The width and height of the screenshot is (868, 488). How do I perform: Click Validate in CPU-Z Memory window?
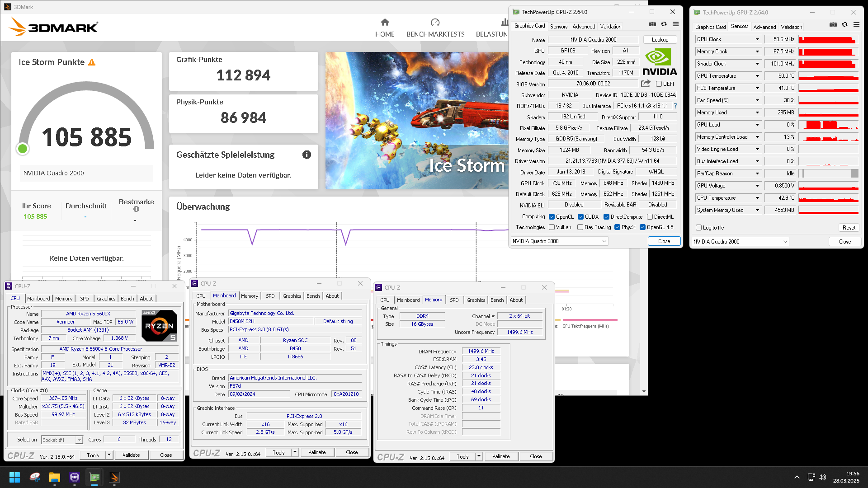pyautogui.click(x=501, y=456)
